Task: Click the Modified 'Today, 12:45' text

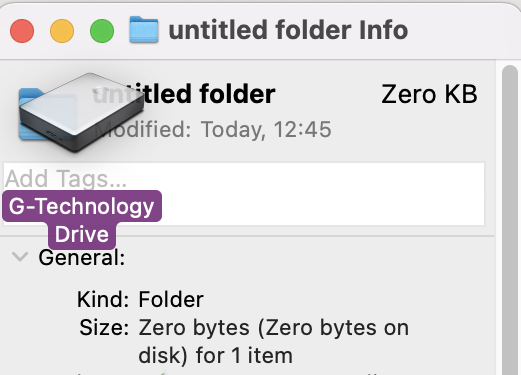Action: pos(266,129)
